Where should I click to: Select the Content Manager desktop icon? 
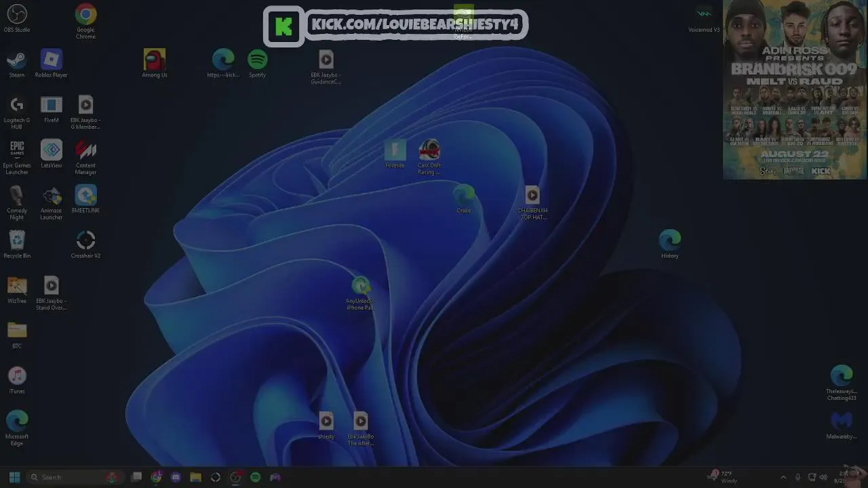pyautogui.click(x=85, y=157)
